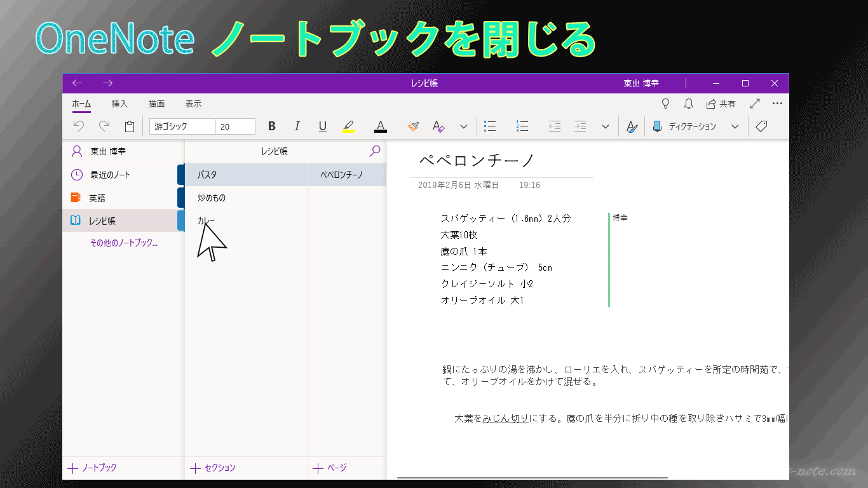
Task: Switch to the ホーム tab
Action: tap(81, 104)
